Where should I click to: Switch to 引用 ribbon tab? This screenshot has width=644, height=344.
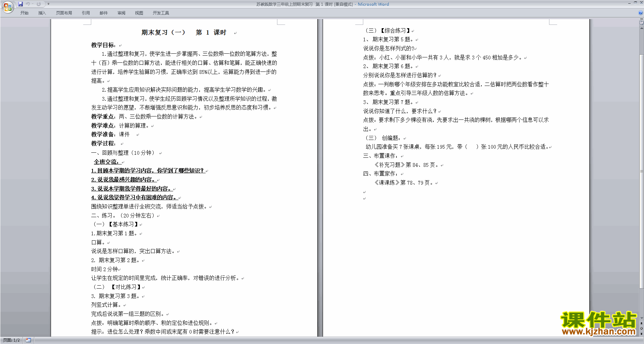pos(86,13)
